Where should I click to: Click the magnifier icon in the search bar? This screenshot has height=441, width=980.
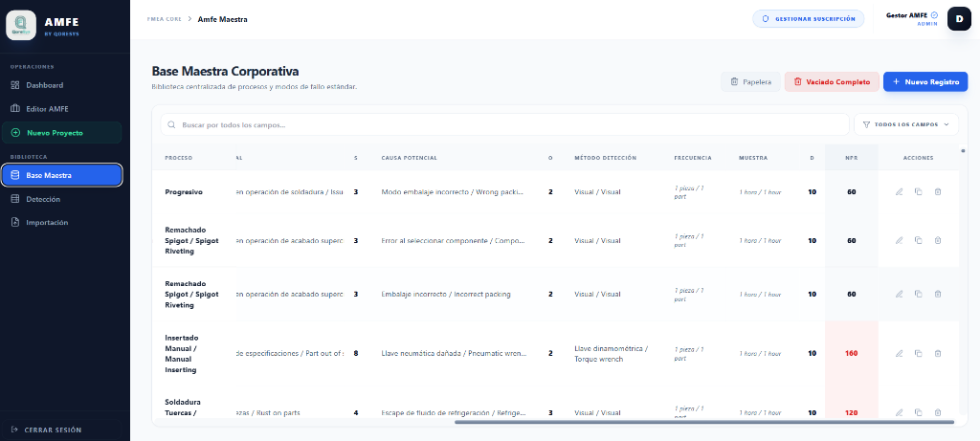pos(171,124)
